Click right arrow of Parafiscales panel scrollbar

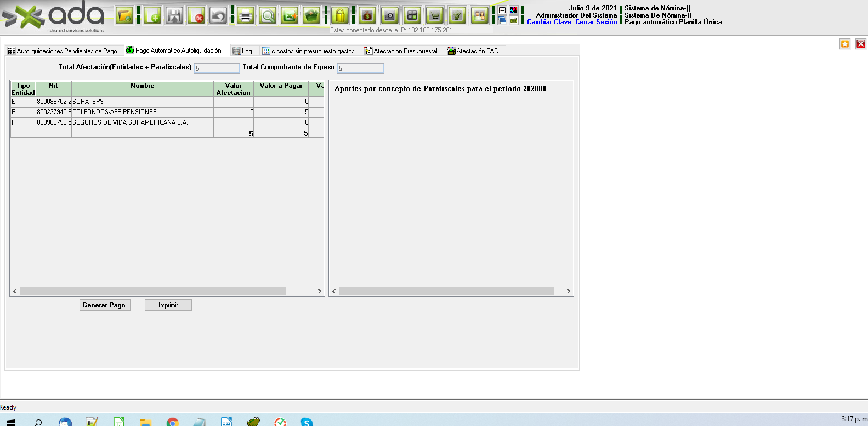tap(569, 292)
